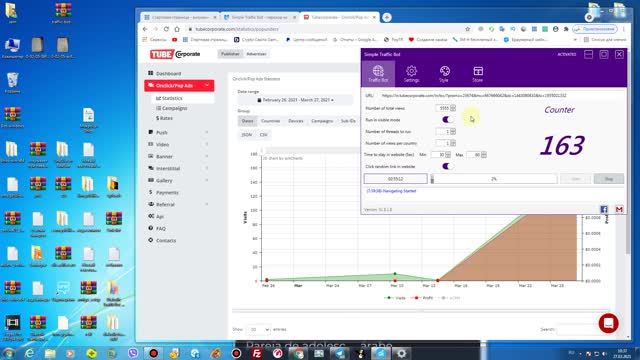The width and height of the screenshot is (640, 360).
Task: Click the Chrome home button
Action: [177, 29]
